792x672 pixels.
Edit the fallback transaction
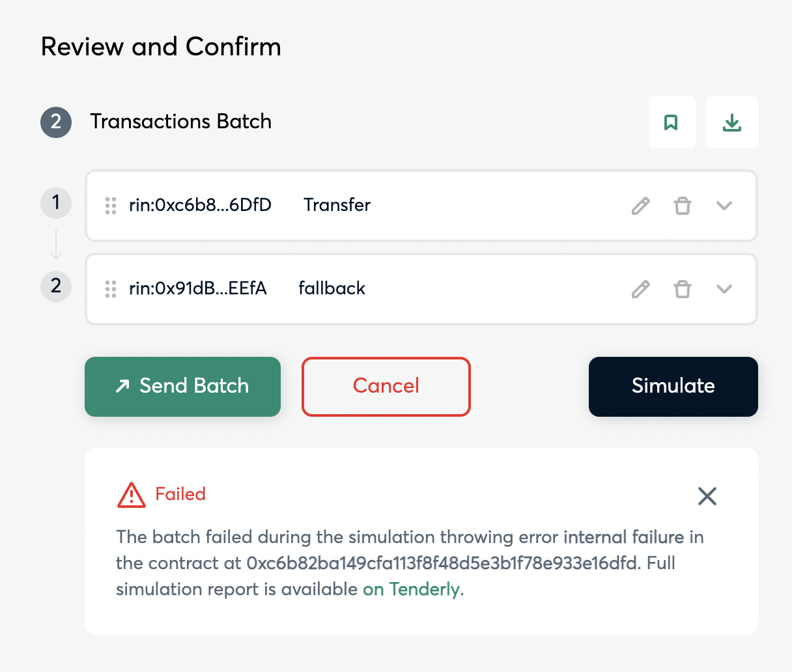click(x=640, y=288)
